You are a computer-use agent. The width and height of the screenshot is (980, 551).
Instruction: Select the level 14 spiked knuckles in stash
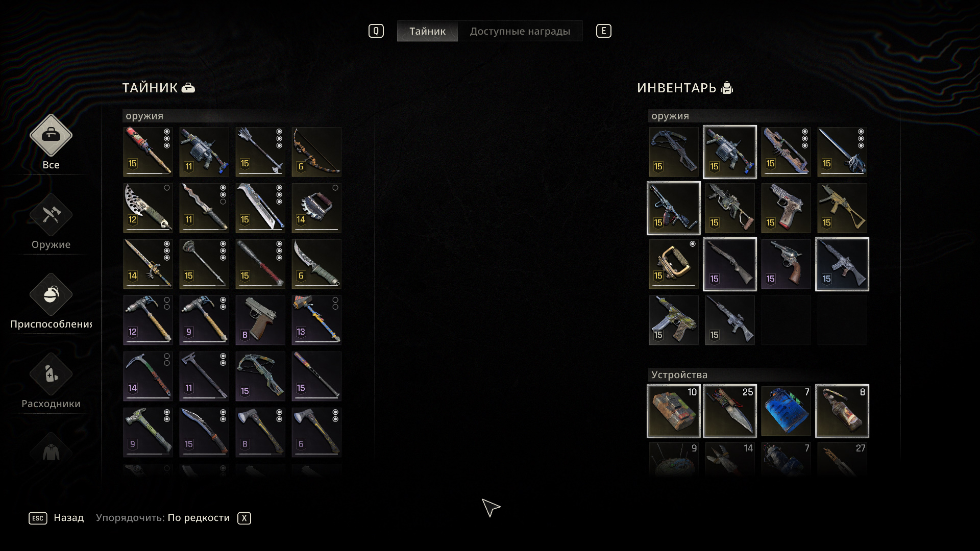(x=316, y=208)
